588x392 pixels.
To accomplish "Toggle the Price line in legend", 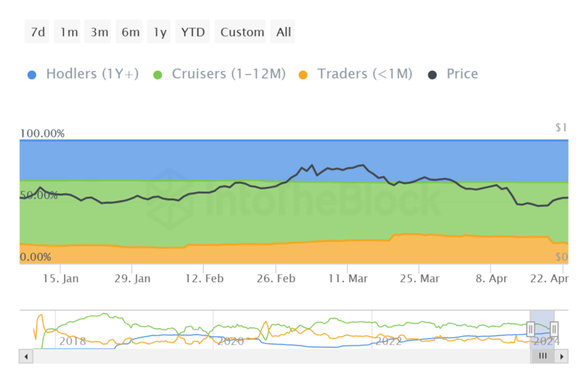I will (x=454, y=74).
